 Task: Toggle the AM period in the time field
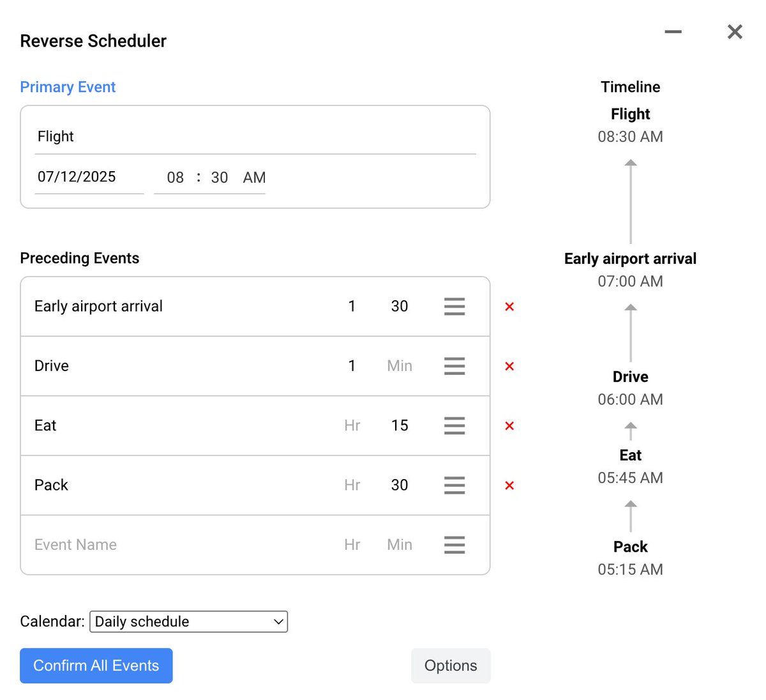pos(254,178)
